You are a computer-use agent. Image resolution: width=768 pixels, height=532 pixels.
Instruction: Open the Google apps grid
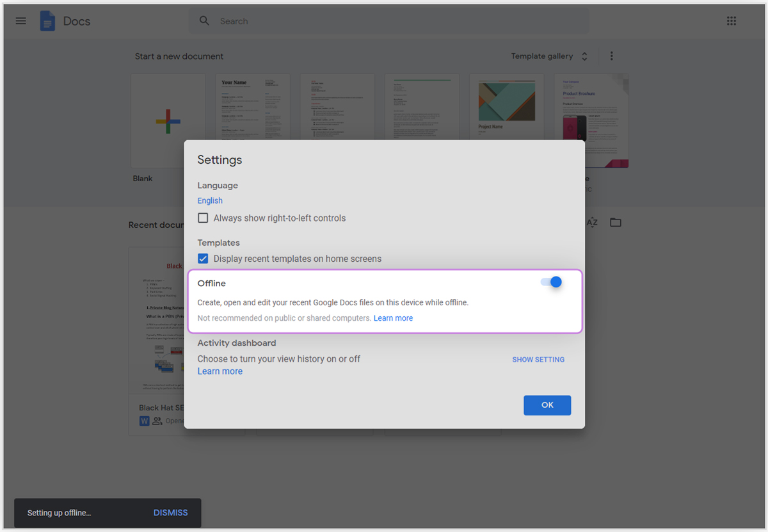732,21
